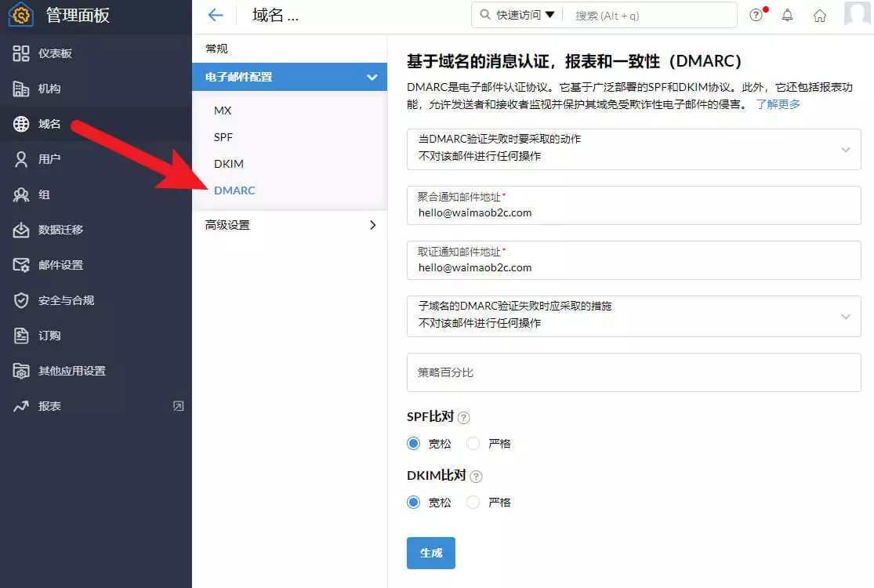Expand the 高级设置 section
Screen dimensions: 874x588
pyautogui.click(x=289, y=225)
